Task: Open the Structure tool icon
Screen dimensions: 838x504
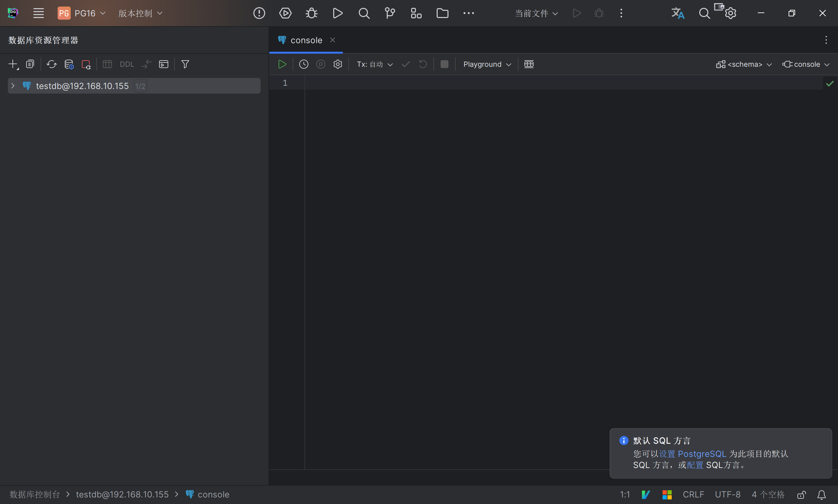Action: [x=416, y=13]
